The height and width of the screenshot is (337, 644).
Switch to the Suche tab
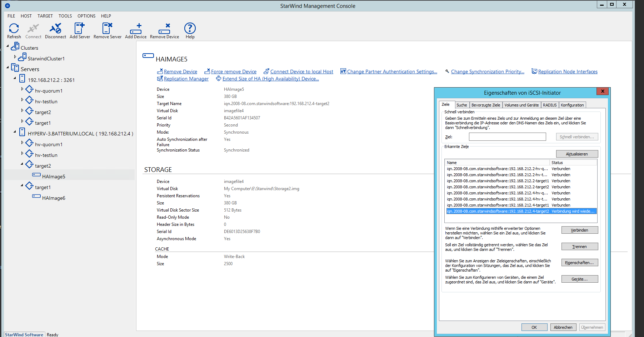click(461, 105)
